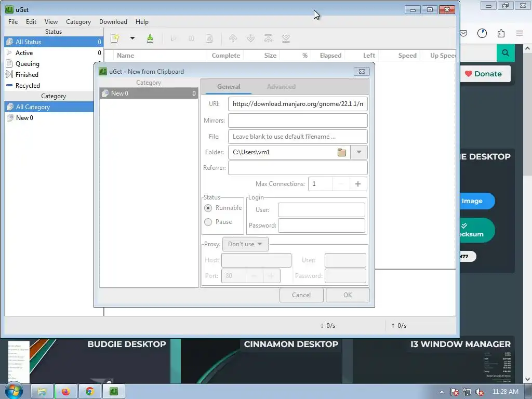Click the Complete column header
The image size is (532, 399).
225,55
